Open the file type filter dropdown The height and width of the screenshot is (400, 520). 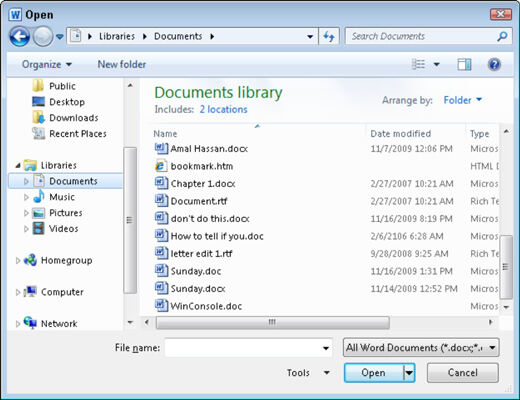click(x=421, y=348)
